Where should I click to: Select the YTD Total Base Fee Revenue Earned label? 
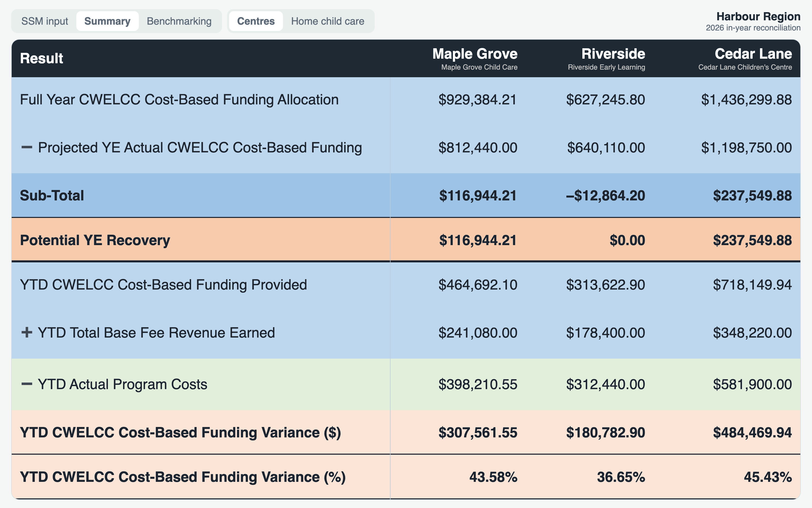coord(156,333)
